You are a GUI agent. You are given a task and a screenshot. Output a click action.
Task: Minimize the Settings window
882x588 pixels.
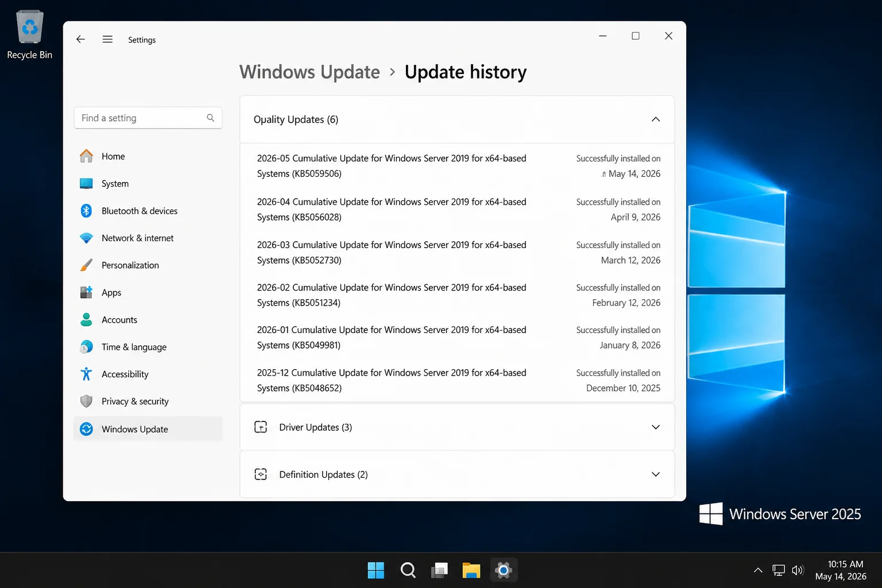[x=603, y=36]
